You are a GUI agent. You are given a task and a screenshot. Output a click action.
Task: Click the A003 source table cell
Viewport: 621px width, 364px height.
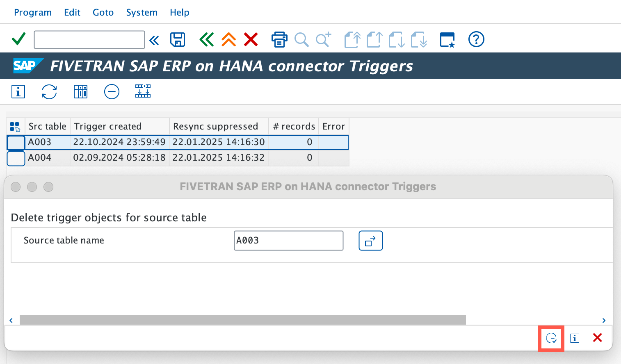click(x=48, y=142)
